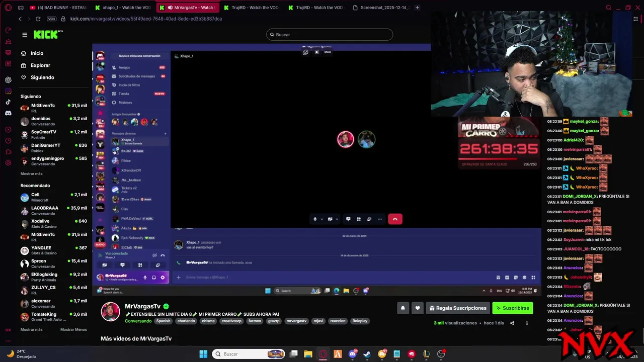Open ElGloglo​king channel in Recomendado

(53, 277)
